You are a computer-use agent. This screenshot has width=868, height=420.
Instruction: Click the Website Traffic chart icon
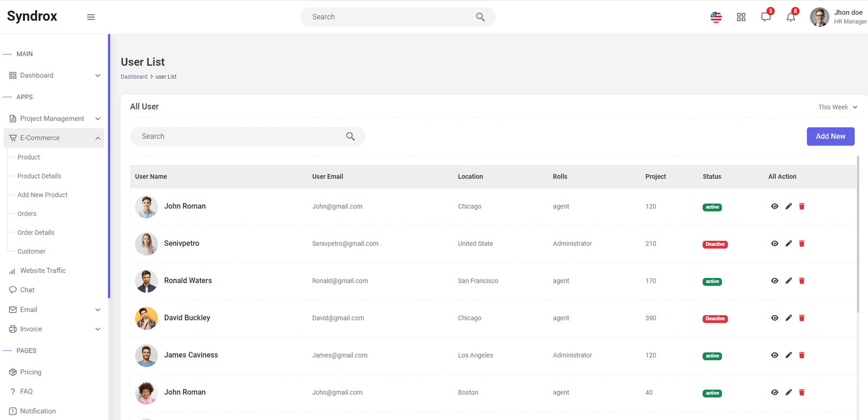12,271
